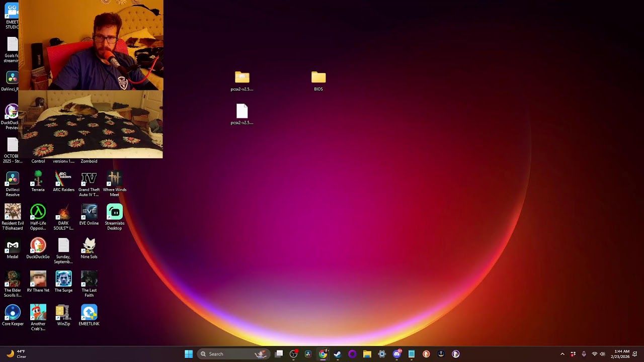Select the Resident Evil 7 Biohazard shortcut
The width and height of the screenshot is (644, 362).
click(x=13, y=217)
